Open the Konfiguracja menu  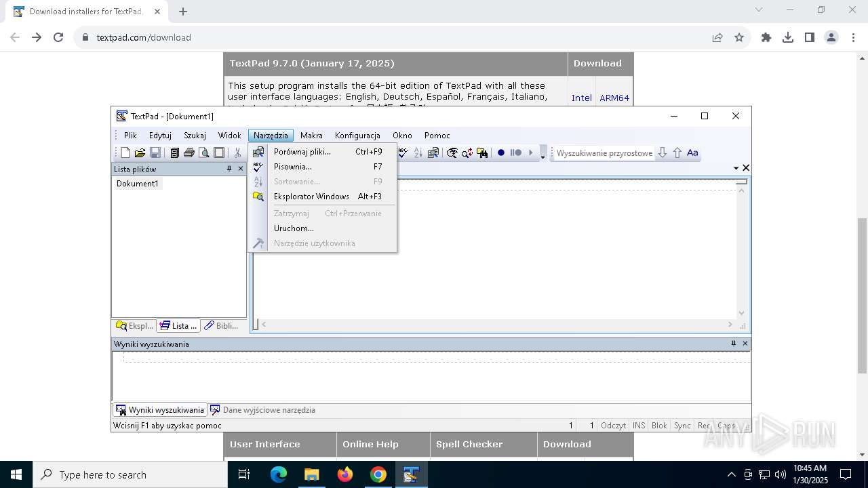pyautogui.click(x=357, y=136)
